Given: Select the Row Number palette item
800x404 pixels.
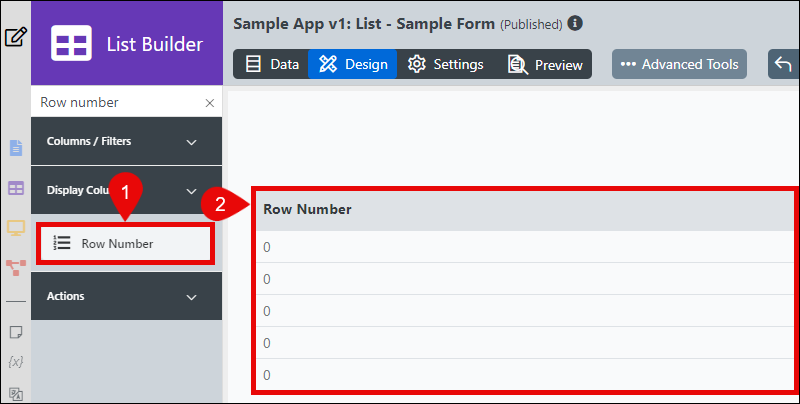Looking at the screenshot, I should (126, 244).
